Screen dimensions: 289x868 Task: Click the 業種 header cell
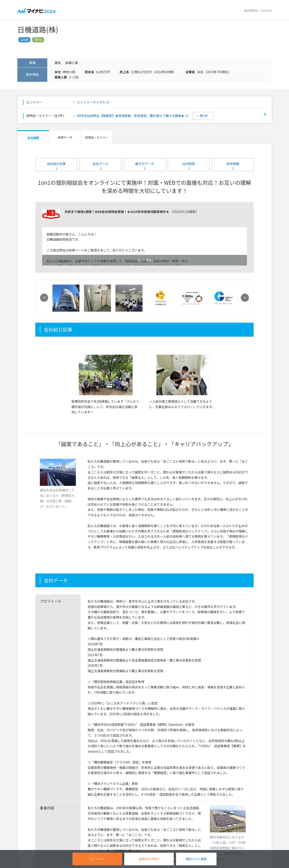[x=32, y=63]
